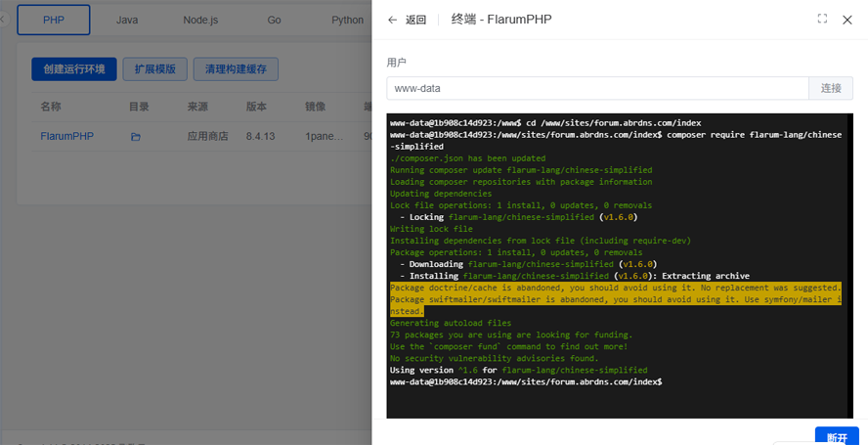Select the Go runtime tab
The height and width of the screenshot is (445, 868).
pos(274,20)
